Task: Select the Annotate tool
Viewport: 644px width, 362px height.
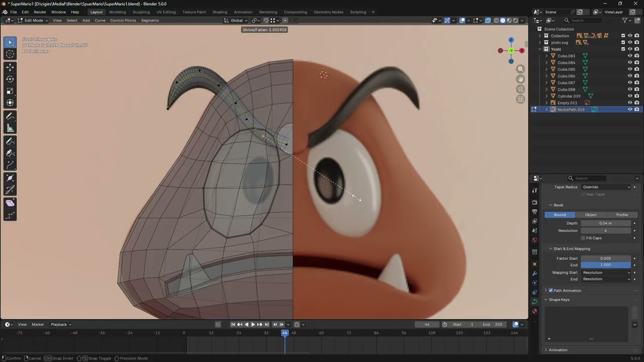Action: click(x=10, y=116)
